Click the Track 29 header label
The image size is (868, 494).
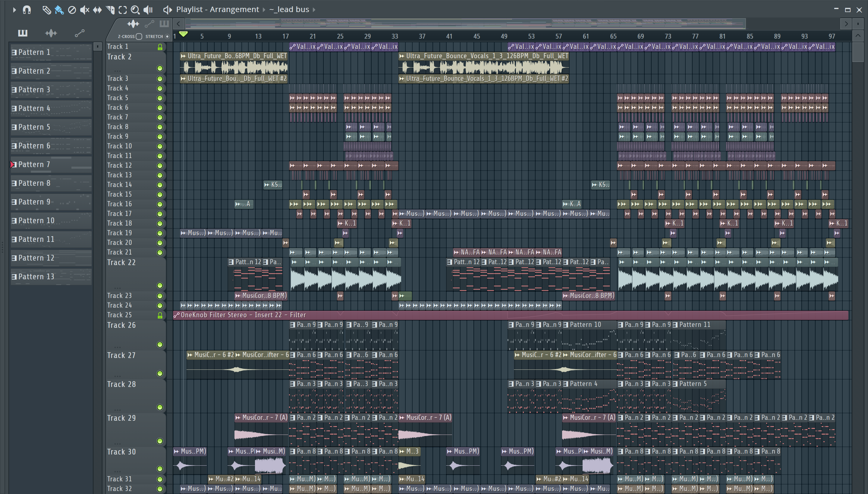tap(121, 418)
